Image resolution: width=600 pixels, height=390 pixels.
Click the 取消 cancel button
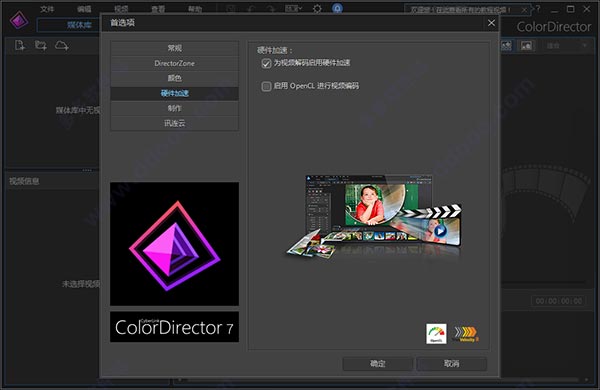(452, 364)
